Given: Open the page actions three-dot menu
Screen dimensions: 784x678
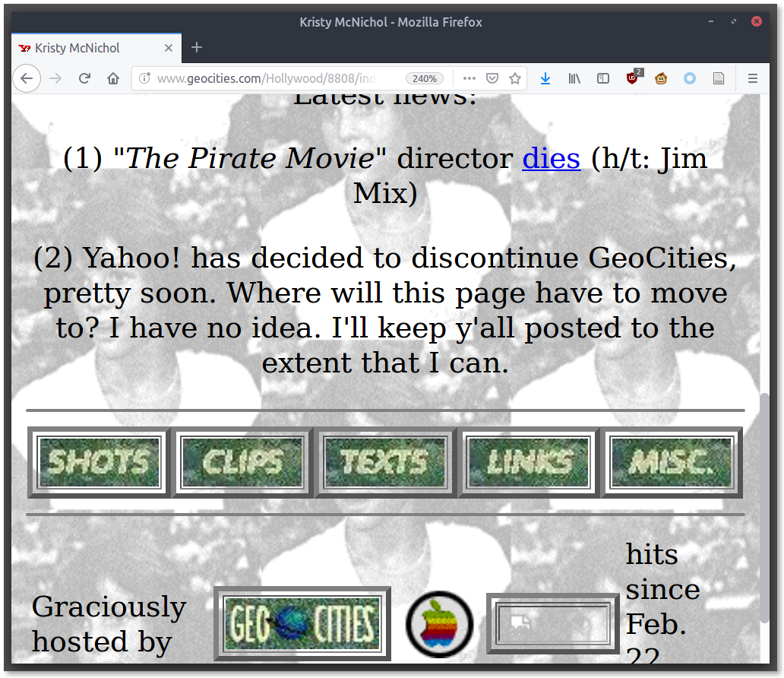Looking at the screenshot, I should pos(469,78).
